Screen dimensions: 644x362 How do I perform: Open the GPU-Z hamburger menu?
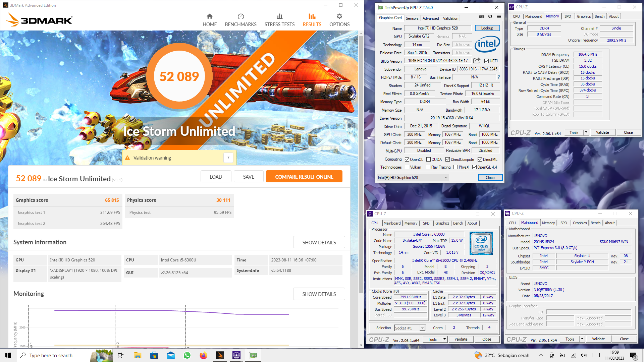pos(499,16)
